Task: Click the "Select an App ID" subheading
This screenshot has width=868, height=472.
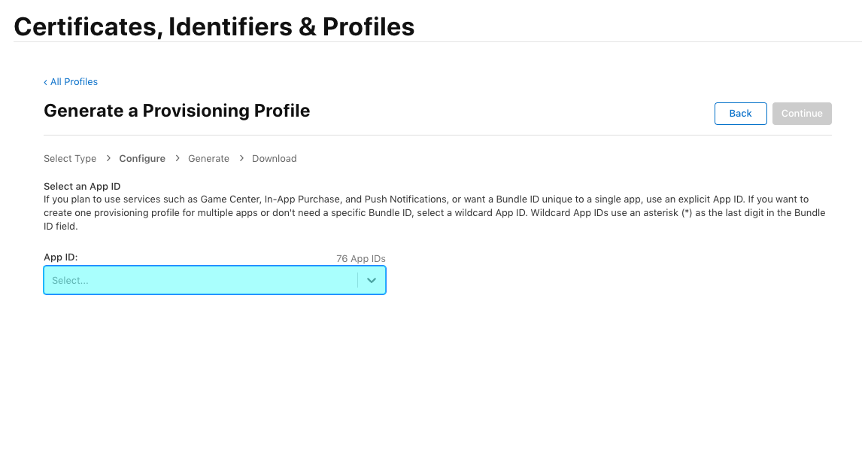Action: pyautogui.click(x=82, y=187)
